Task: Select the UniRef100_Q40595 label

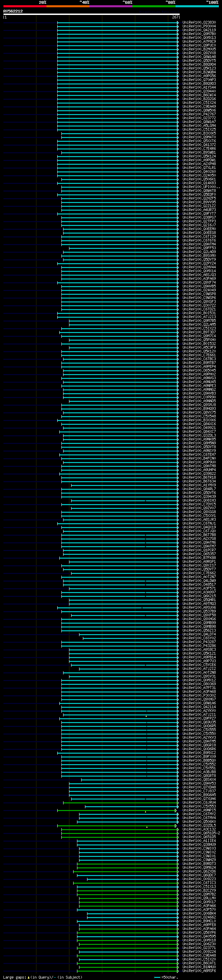Action: [199, 936]
